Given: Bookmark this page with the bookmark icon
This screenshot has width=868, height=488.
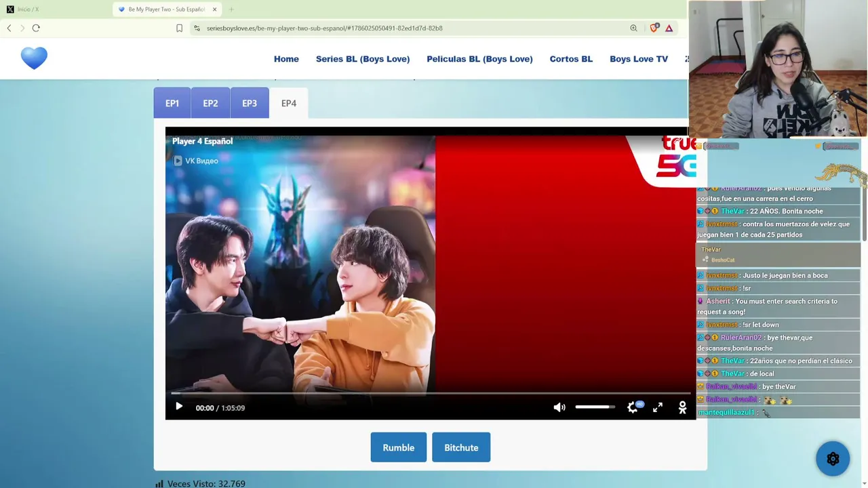Looking at the screenshot, I should tap(179, 28).
